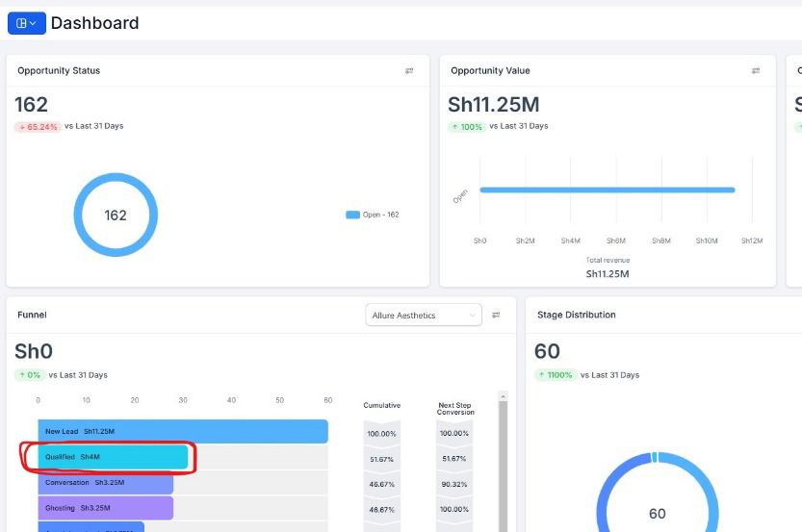Click the Sh12M axis label

tap(752, 241)
